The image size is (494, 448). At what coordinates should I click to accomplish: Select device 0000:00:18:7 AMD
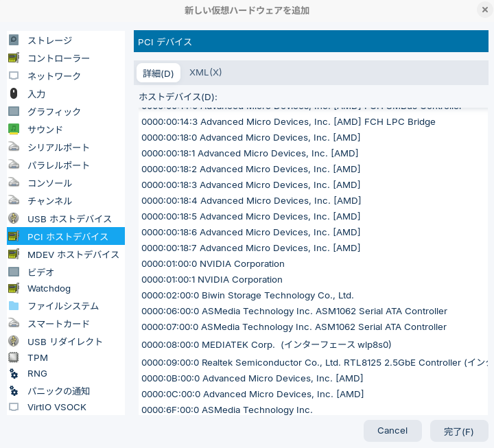tap(313, 248)
